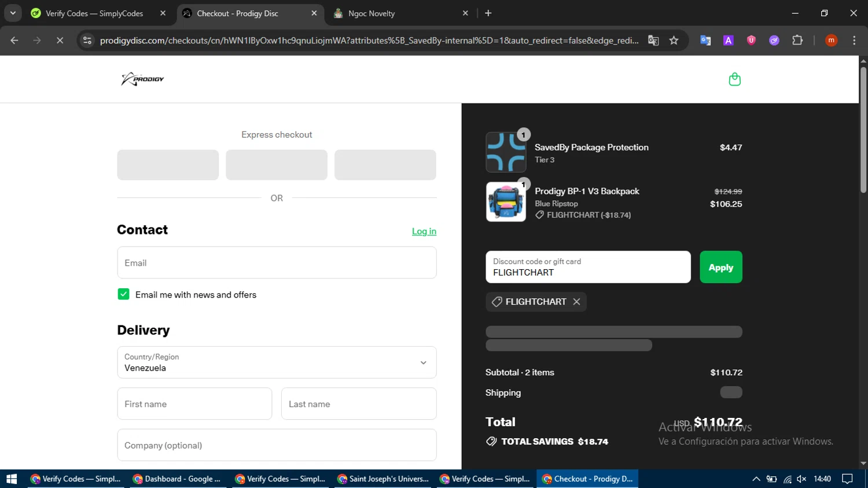Screen dimensions: 868x488
Task: Open the shopping bag cart icon
Action: (734, 79)
